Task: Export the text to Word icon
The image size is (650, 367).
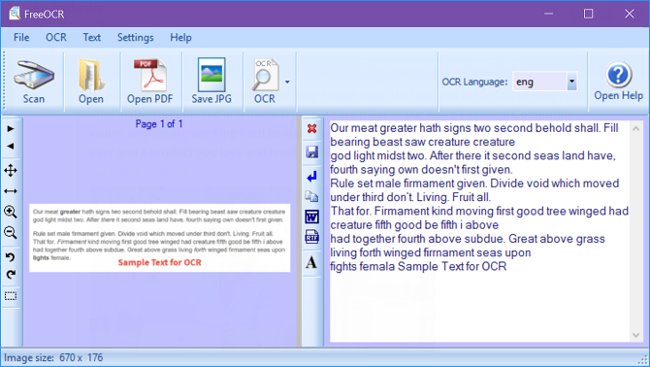Action: pos(312,217)
